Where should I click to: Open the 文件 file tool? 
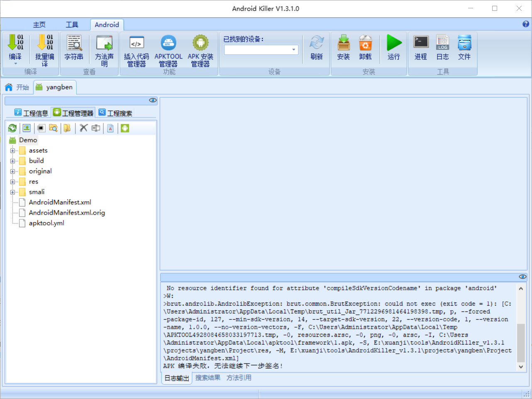pos(464,47)
